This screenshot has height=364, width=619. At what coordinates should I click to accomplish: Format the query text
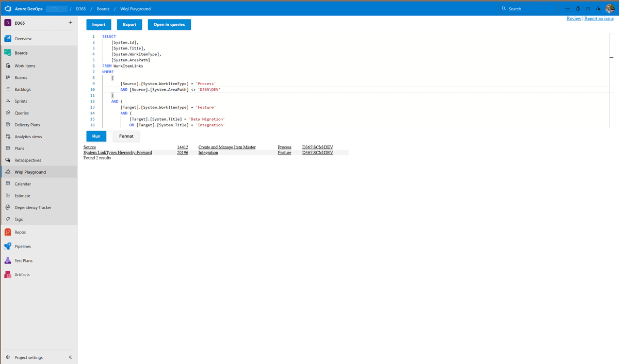click(x=126, y=136)
